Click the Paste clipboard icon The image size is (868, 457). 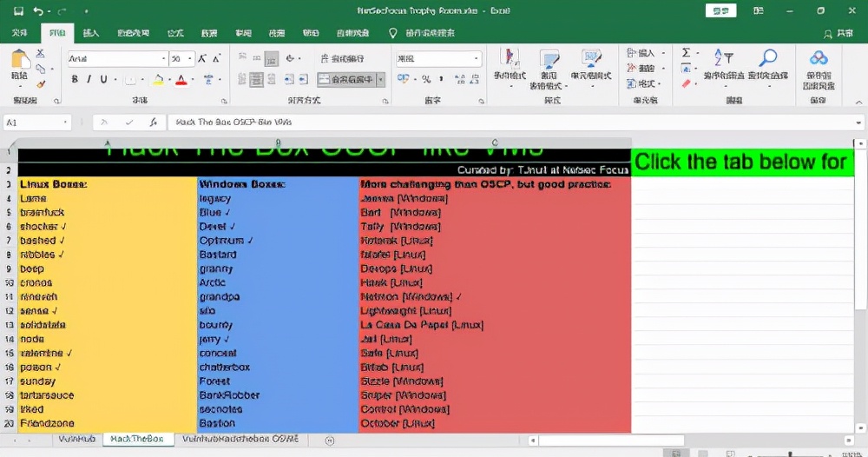19,61
